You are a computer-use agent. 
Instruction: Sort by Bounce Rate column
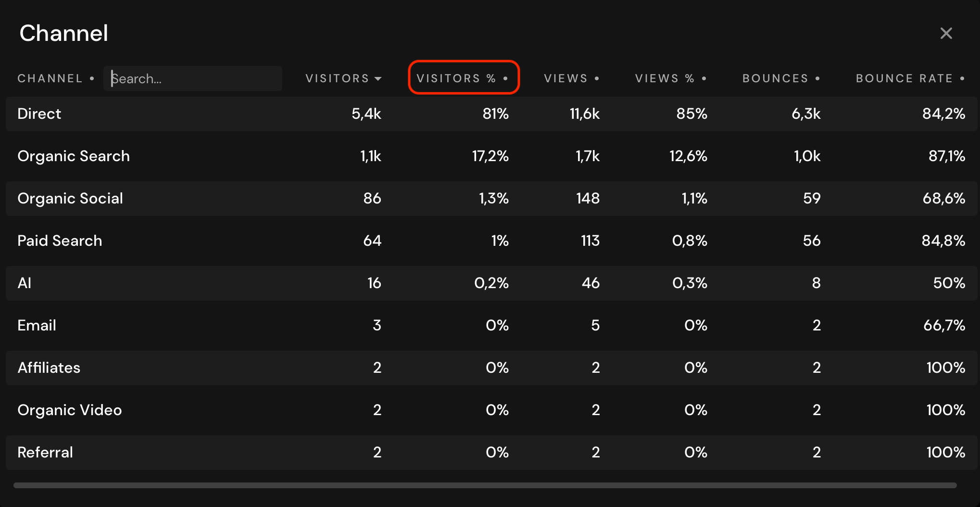[904, 78]
